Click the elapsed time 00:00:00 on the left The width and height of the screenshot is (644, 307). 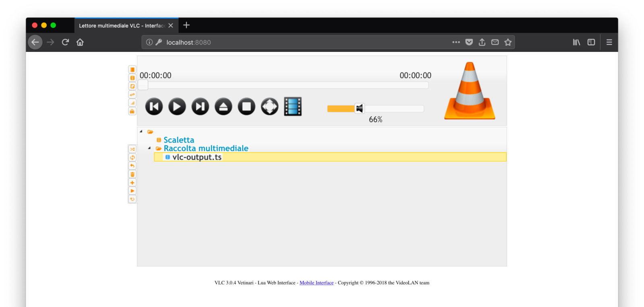tap(155, 75)
